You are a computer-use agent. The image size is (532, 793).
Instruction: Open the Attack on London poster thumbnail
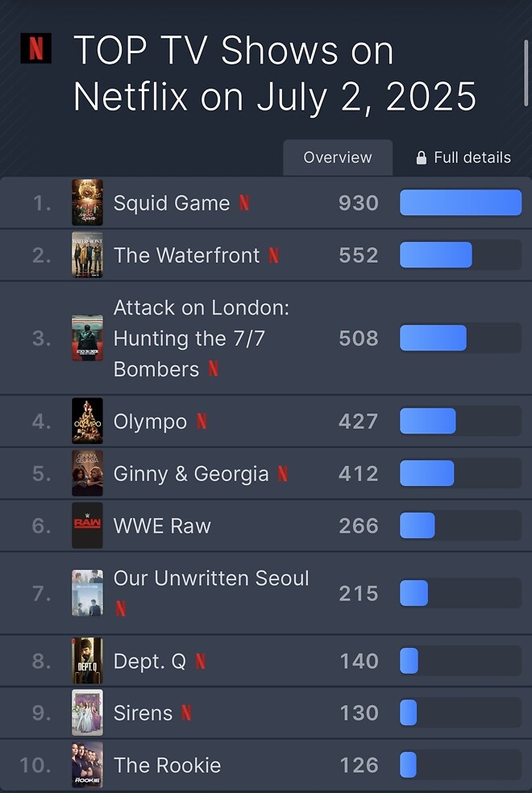[x=88, y=338]
